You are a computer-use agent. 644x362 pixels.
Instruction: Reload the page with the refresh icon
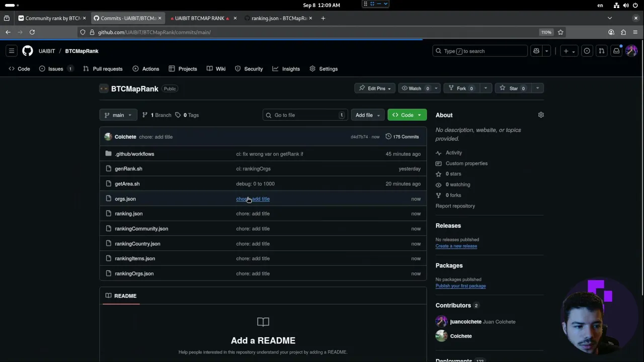tap(32, 32)
